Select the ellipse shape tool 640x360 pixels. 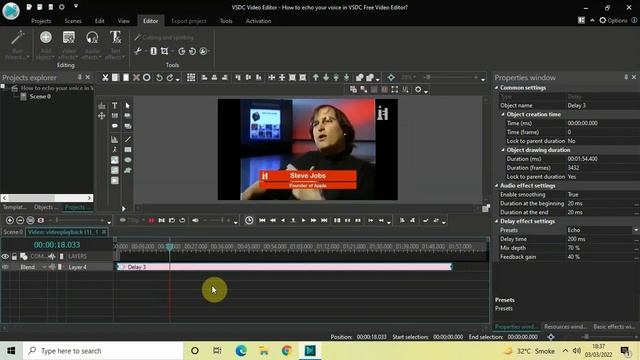click(x=128, y=160)
